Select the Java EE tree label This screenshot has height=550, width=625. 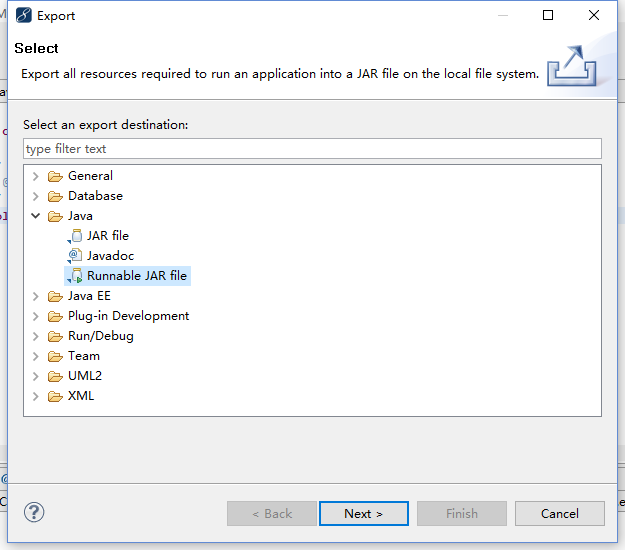pos(89,296)
